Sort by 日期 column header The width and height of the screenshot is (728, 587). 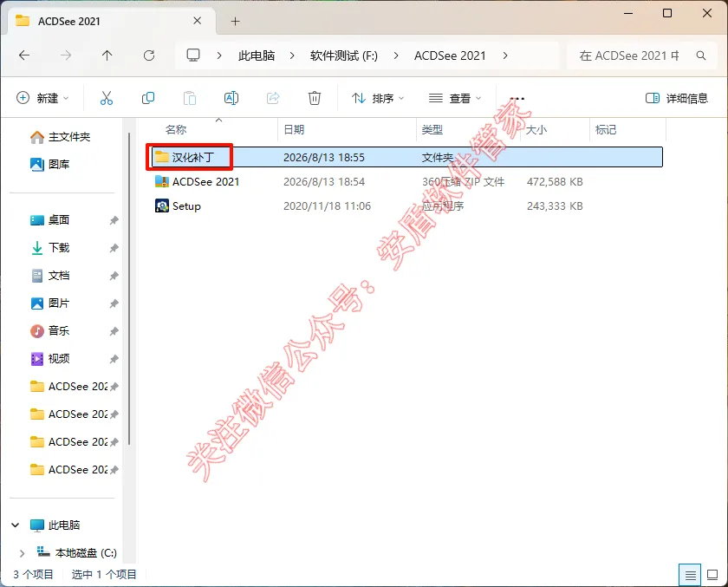click(x=294, y=130)
